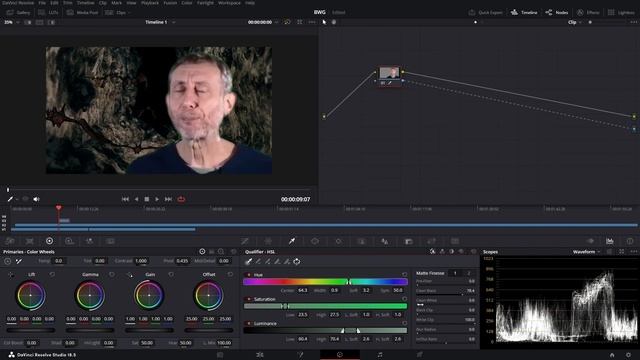Screen dimensions: 640x360
Task: Open the Information palette icon
Action: click(630, 241)
